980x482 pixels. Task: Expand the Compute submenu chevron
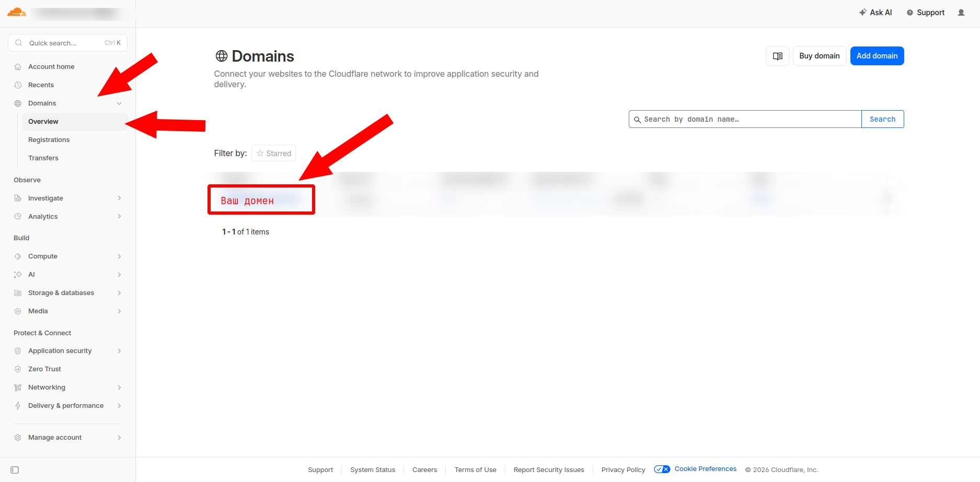pyautogui.click(x=119, y=256)
